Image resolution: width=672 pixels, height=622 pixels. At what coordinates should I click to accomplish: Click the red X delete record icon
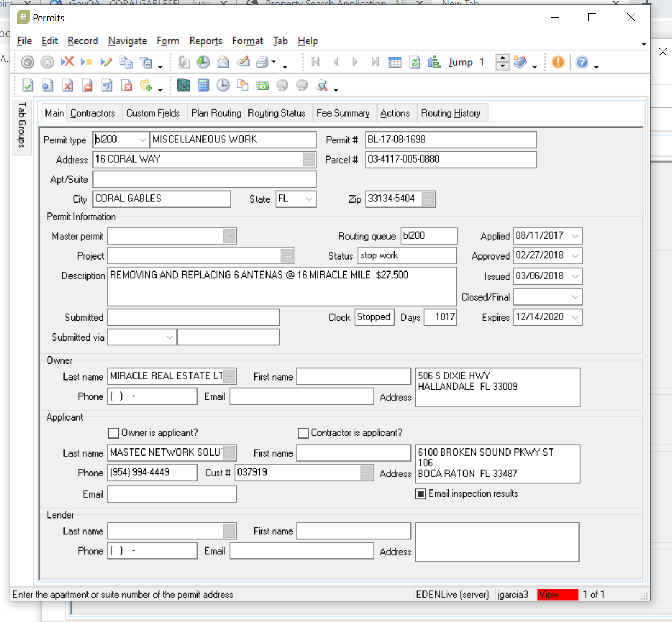click(67, 62)
